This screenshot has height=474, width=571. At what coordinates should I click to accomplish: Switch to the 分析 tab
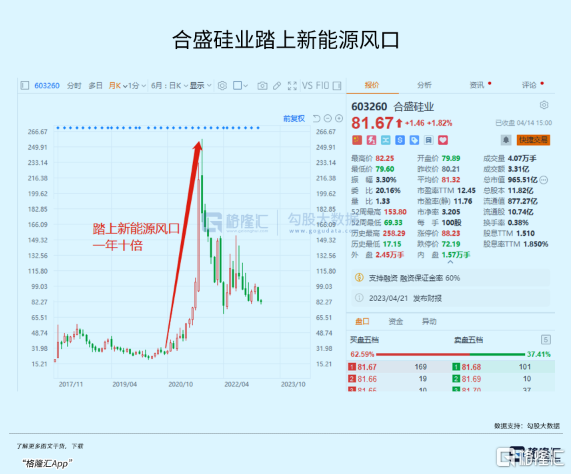(x=424, y=85)
